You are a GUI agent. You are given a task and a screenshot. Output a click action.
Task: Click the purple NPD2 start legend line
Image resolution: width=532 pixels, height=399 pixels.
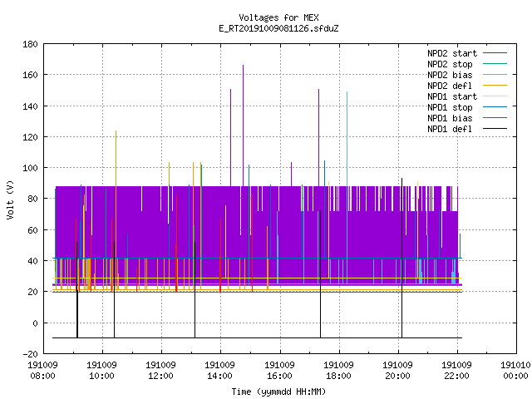[x=495, y=53]
